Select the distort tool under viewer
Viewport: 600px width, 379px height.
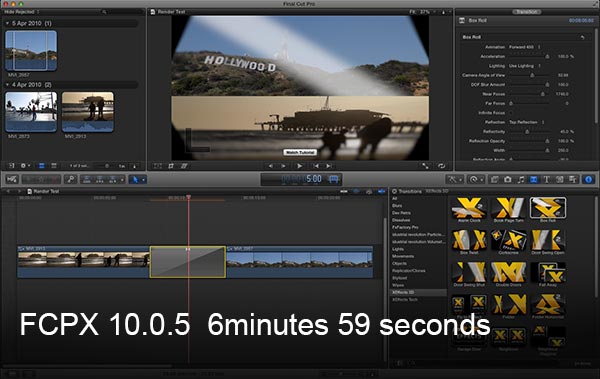pos(184,166)
